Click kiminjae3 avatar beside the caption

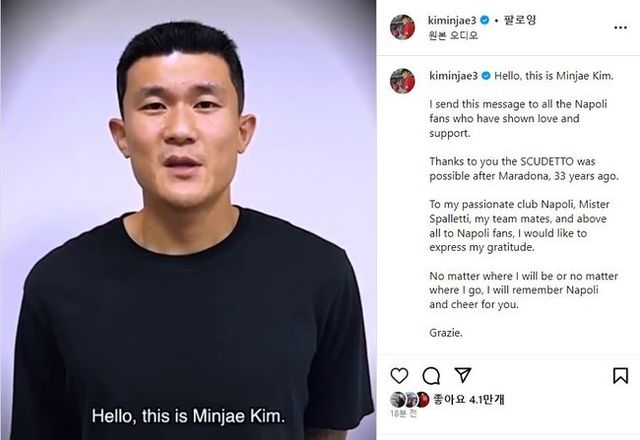(x=402, y=81)
